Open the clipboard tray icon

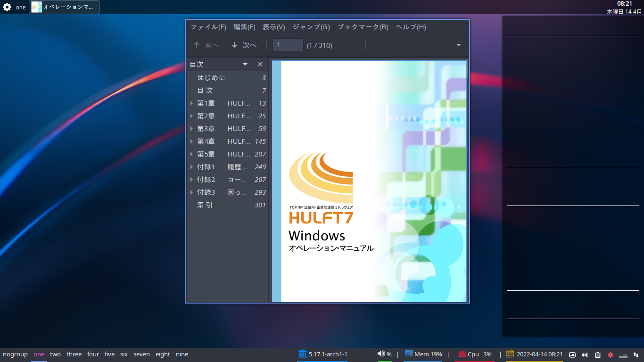(x=598, y=355)
